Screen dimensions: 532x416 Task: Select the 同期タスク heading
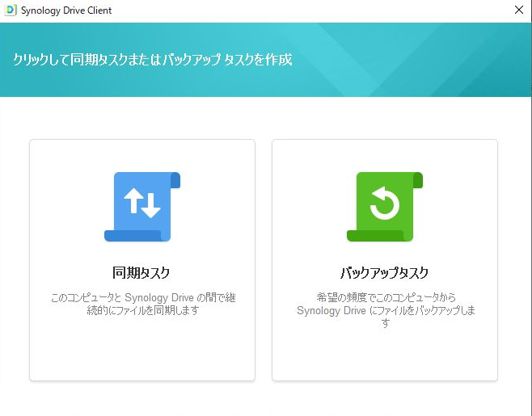pos(141,272)
